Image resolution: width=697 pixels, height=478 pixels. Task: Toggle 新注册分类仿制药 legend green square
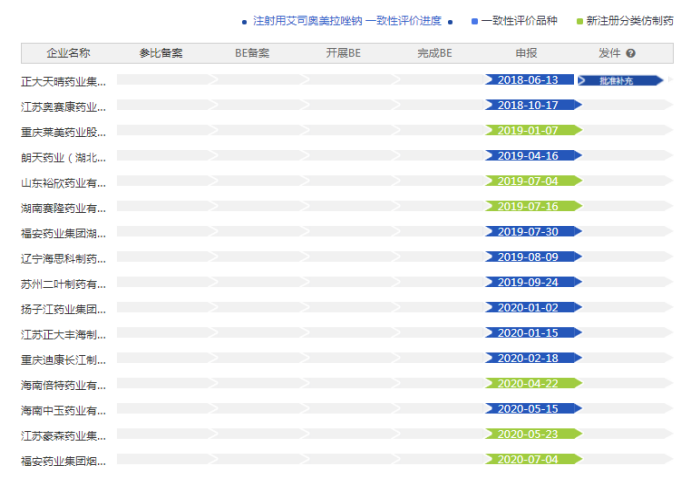(x=581, y=21)
